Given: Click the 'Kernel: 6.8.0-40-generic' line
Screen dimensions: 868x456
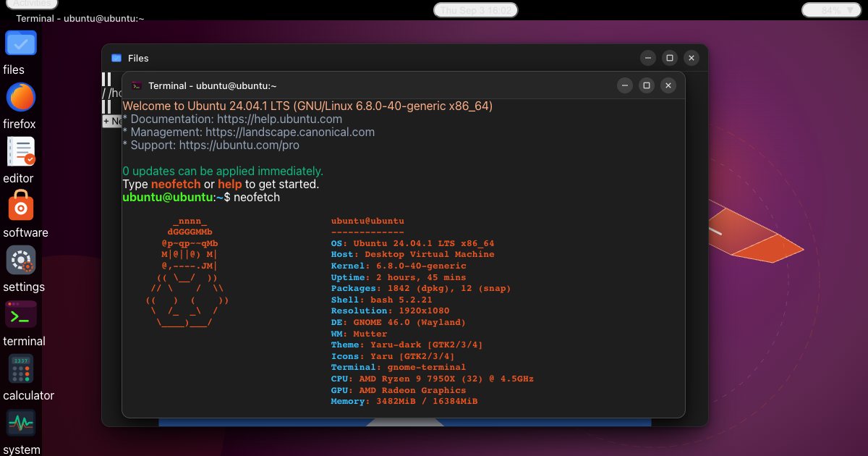Looking at the screenshot, I should (399, 266).
